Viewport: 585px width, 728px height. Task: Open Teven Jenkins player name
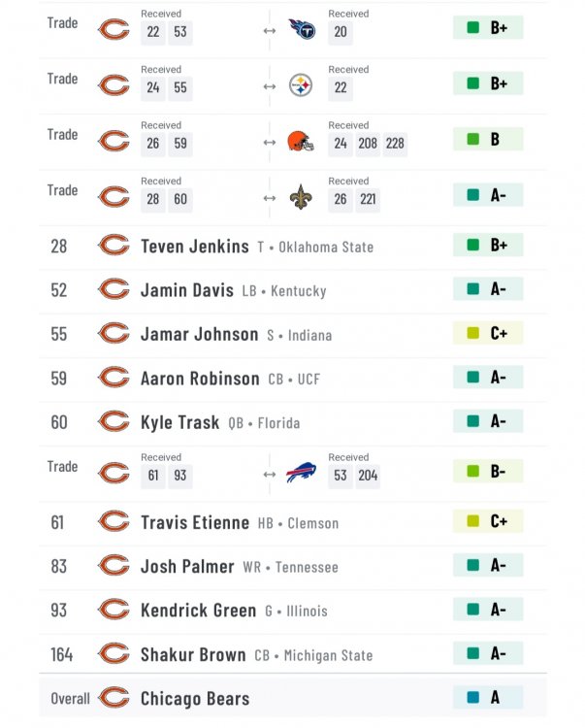[x=195, y=247]
